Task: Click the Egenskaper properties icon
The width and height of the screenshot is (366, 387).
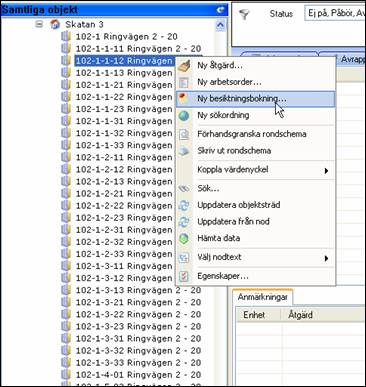Action: point(184,276)
